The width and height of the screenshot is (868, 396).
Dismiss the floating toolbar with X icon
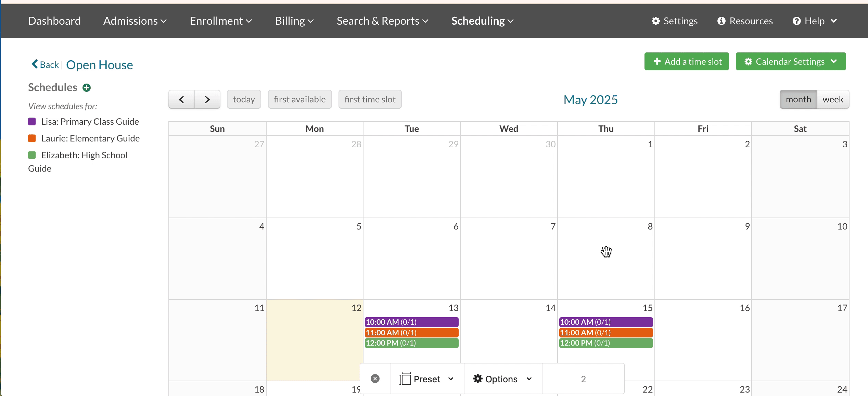coord(375,379)
